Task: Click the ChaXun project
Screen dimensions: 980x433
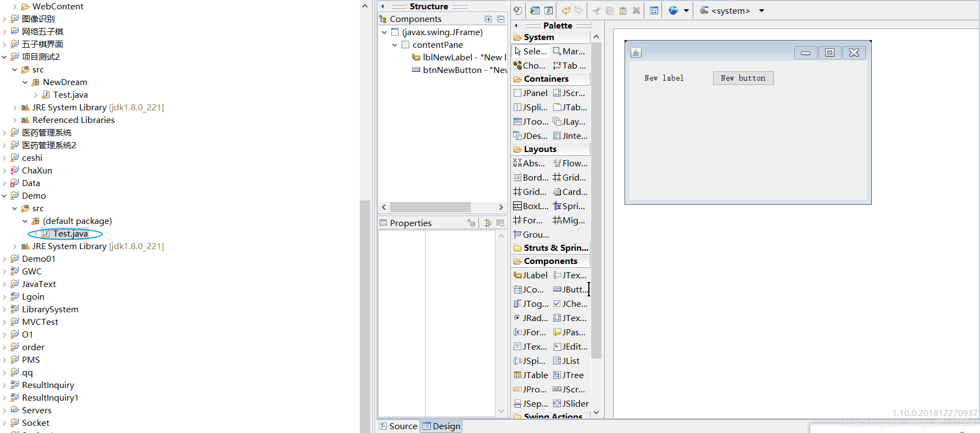Action: [37, 171]
